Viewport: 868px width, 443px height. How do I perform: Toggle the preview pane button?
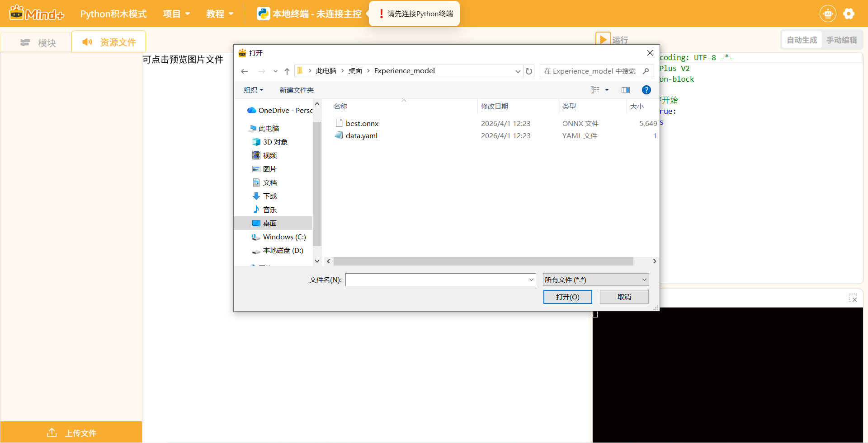click(626, 90)
